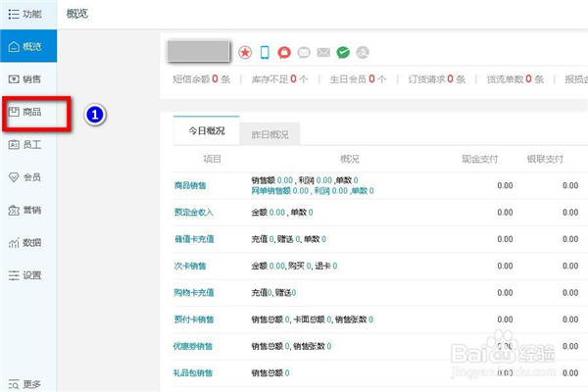The image size is (588, 392).
Task: Open the 商品 (Products) sidebar item
Action: click(x=27, y=112)
